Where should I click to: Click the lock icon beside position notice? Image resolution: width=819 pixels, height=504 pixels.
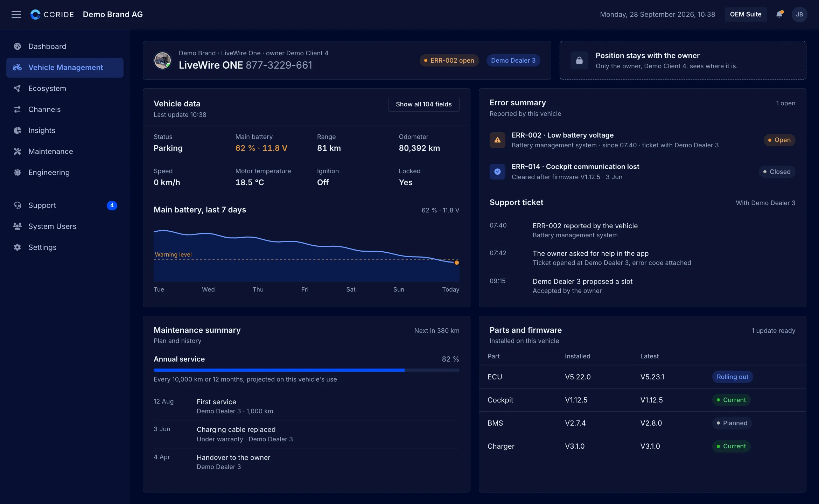[579, 61]
